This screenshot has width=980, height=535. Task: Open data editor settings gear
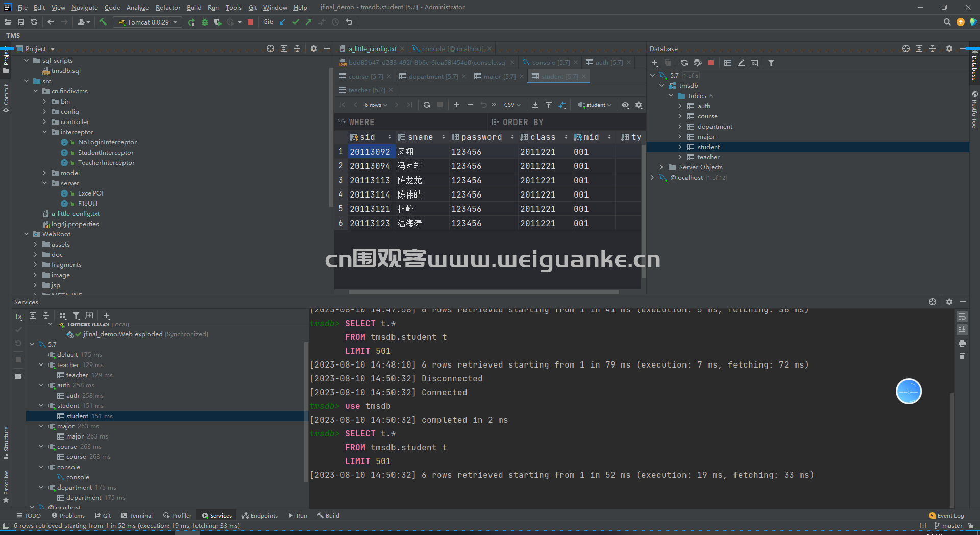pos(639,105)
